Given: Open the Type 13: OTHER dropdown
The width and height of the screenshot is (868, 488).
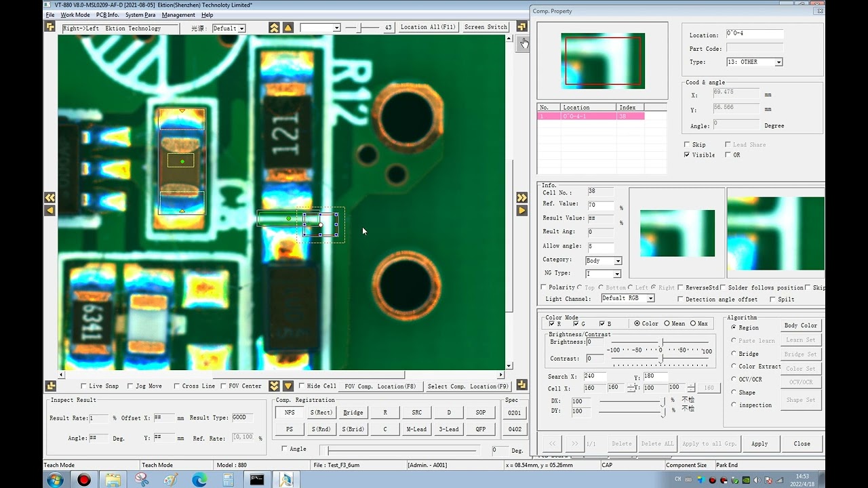Looking at the screenshot, I should (x=754, y=62).
